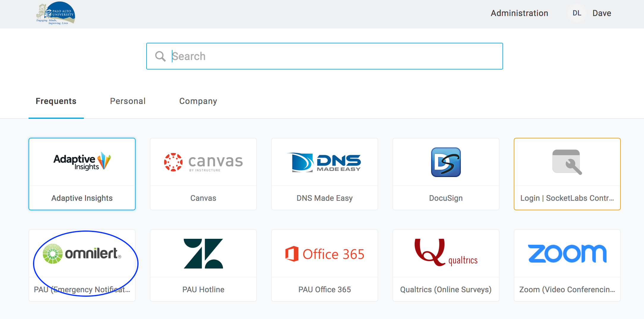The image size is (644, 319).
Task: Open the SocketLabs wrench icon
Action: tap(567, 162)
